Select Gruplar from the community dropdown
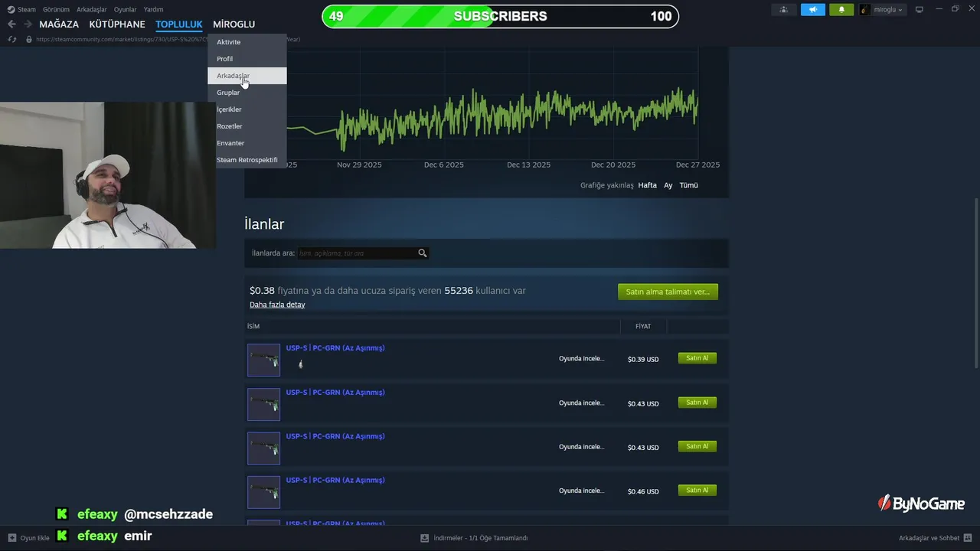The height and width of the screenshot is (551, 980). [247, 93]
